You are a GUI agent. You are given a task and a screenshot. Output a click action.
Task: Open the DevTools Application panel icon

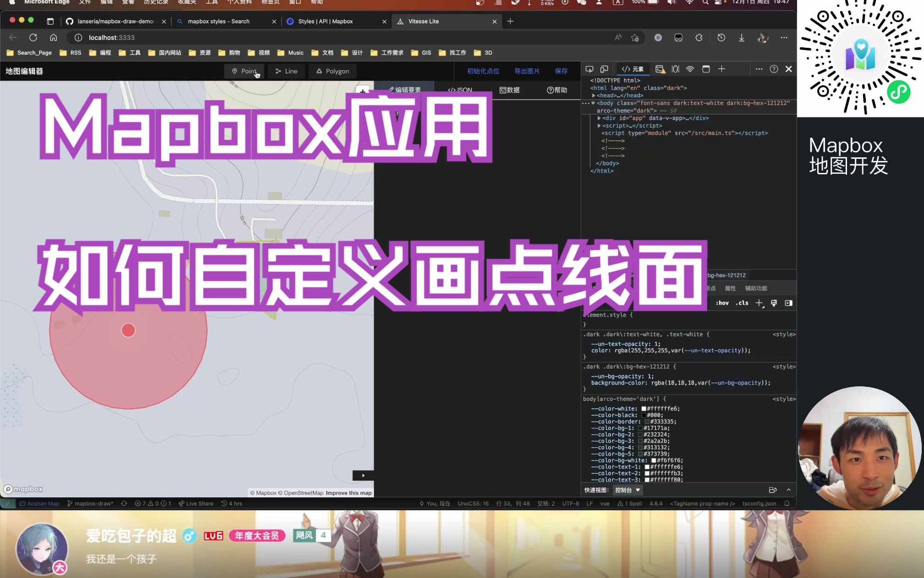pyautogui.click(x=706, y=69)
